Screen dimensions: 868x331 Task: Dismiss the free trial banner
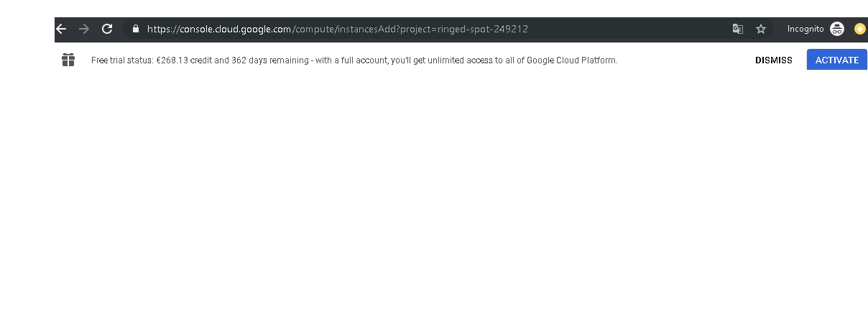(x=773, y=60)
